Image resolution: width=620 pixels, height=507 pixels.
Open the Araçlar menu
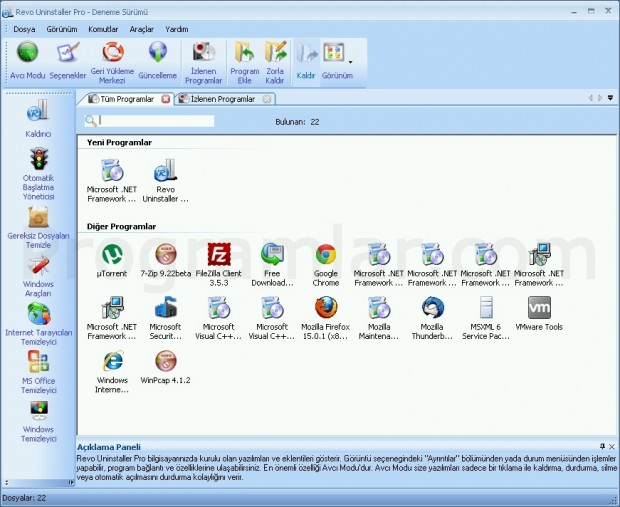pos(142,29)
